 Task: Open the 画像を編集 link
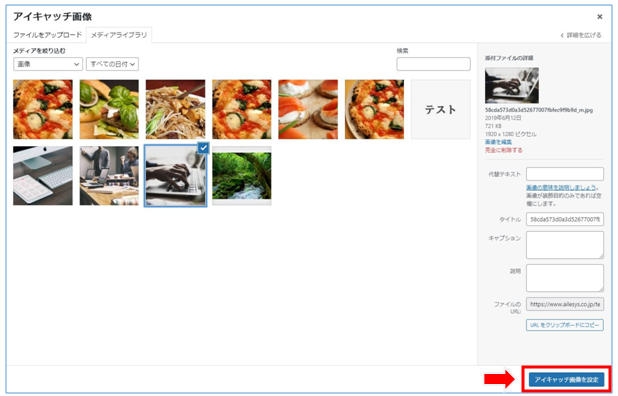(x=498, y=142)
